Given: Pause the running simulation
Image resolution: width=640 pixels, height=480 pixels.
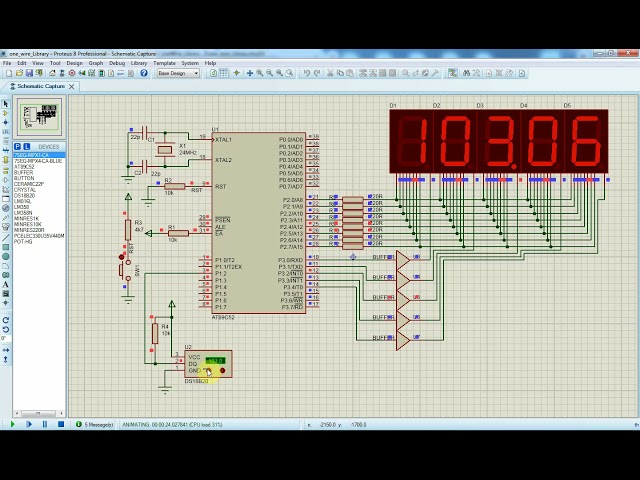Looking at the screenshot, I should click(x=45, y=424).
